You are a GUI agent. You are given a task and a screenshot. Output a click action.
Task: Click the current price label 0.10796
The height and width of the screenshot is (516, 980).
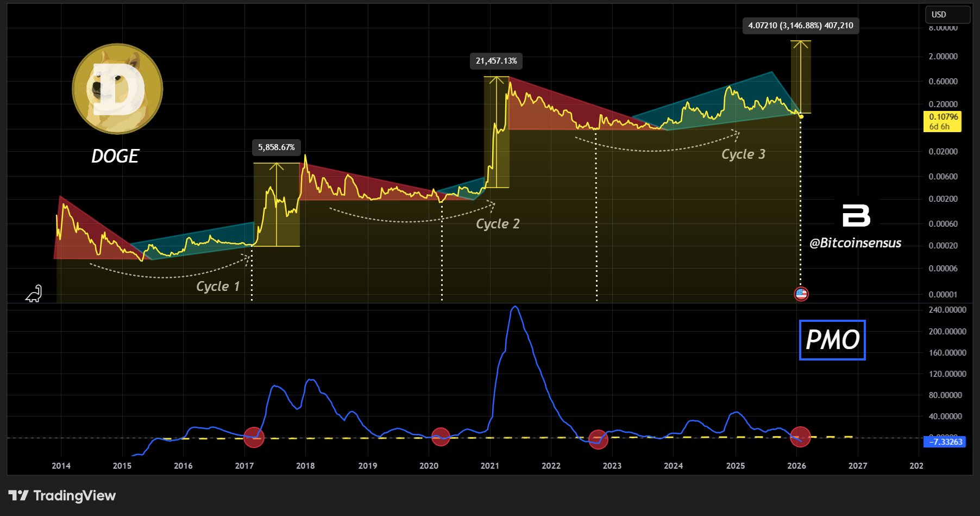(943, 121)
